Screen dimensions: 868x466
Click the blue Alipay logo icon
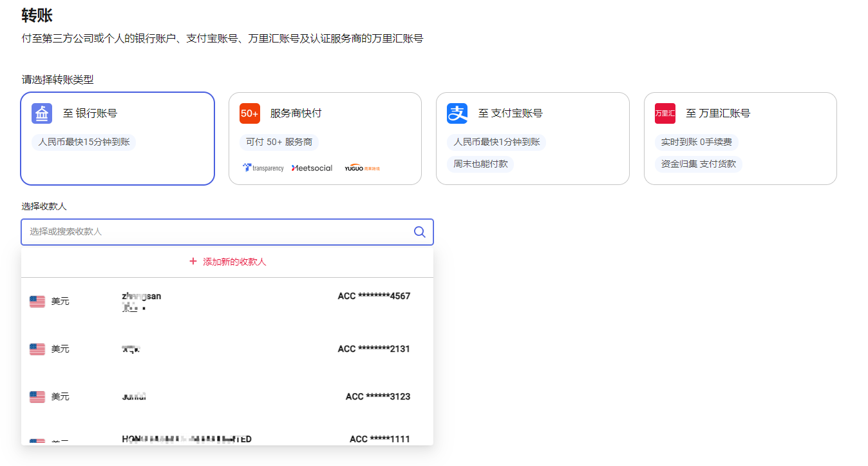point(457,113)
